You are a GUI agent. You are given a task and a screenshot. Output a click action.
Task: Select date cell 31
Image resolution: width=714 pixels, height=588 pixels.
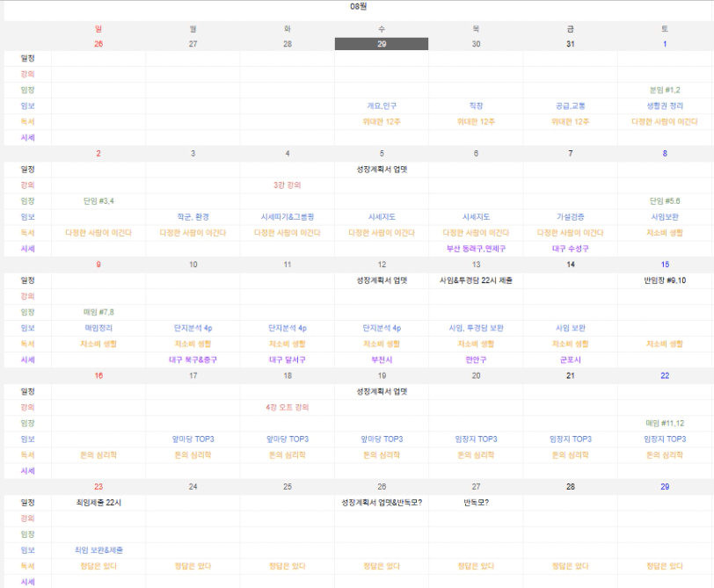click(x=570, y=44)
